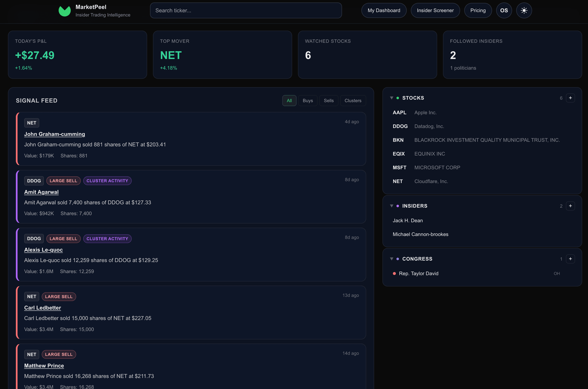Screen dimensions: 588x389
Task: Click the '+1.64%' P&L percentage
Action: 23,68
